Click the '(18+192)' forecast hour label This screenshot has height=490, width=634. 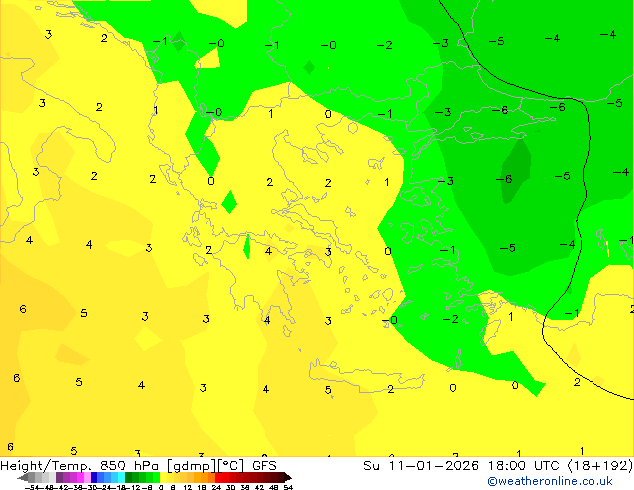click(600, 466)
